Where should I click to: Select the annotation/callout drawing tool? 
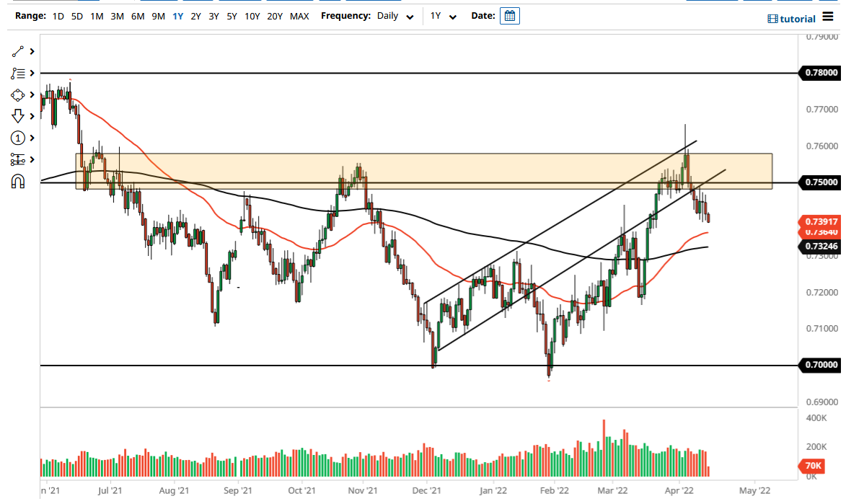point(16,73)
